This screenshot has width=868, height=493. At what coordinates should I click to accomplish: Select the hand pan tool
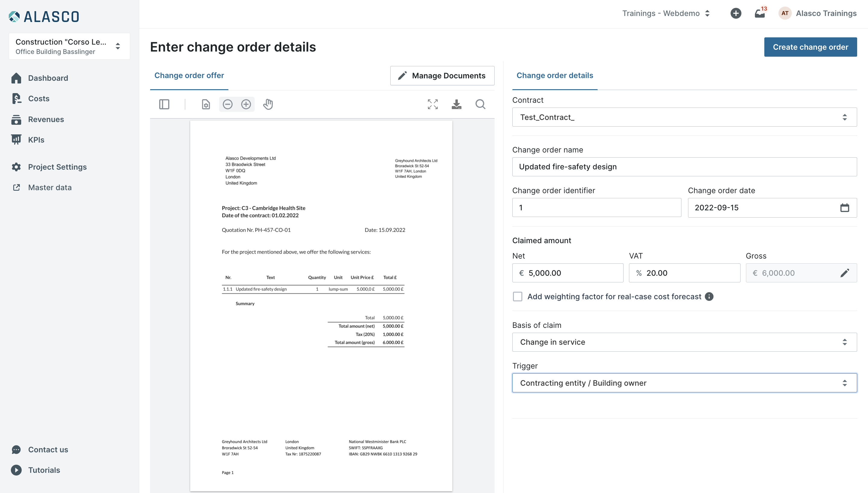[x=268, y=104]
